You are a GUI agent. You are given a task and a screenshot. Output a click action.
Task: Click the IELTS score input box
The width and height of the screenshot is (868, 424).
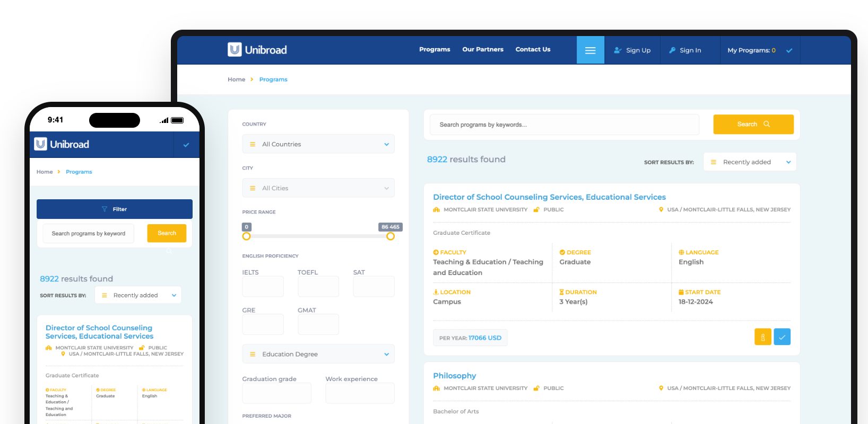(x=263, y=286)
